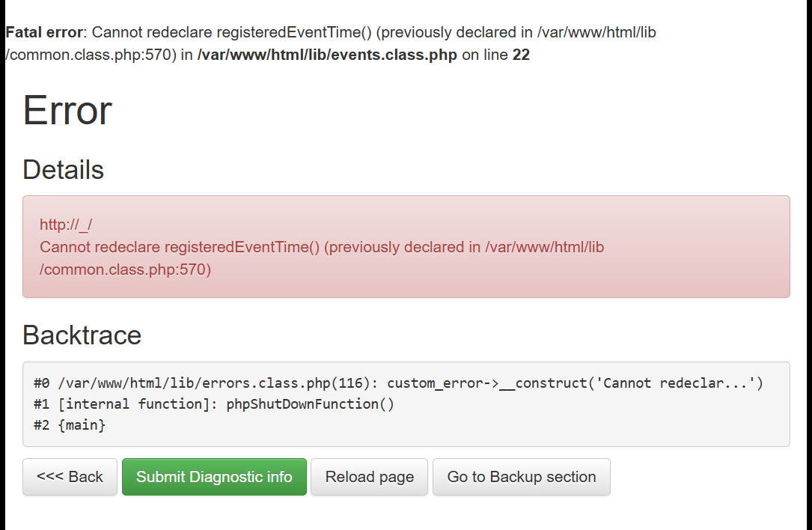This screenshot has width=812, height=530.
Task: Open the Go to Backup section button
Action: click(522, 477)
